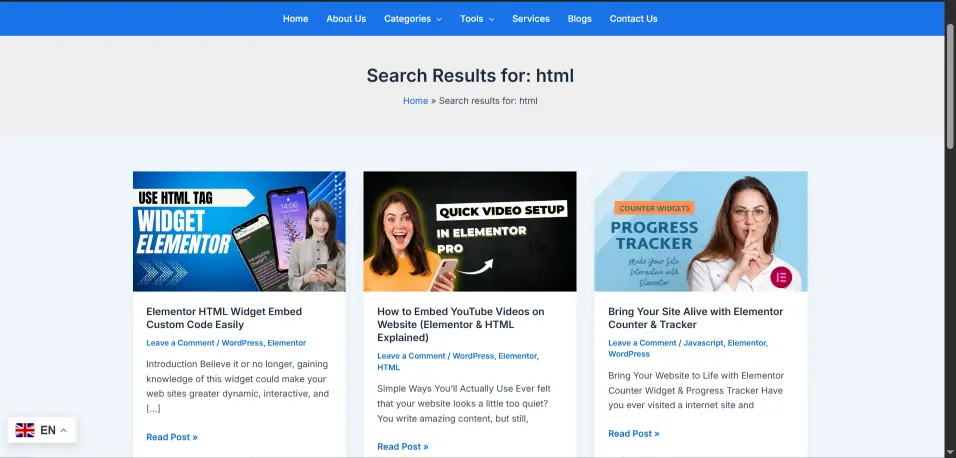Click the Search Results for: html heading

(470, 76)
